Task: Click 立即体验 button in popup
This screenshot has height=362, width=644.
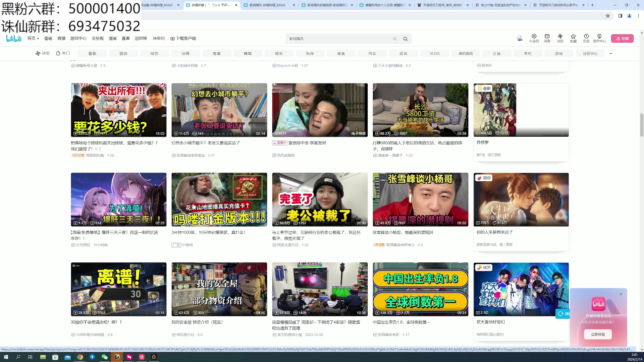Action: [598, 334]
